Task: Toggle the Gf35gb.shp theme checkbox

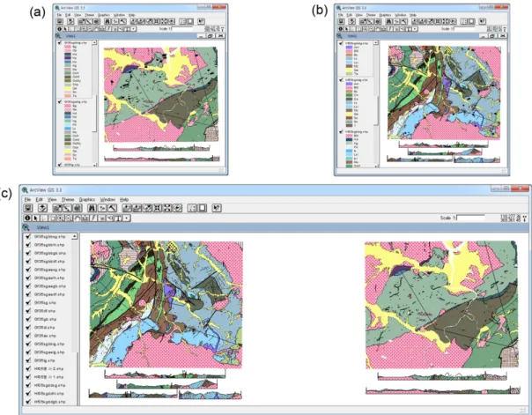Action: click(28, 319)
